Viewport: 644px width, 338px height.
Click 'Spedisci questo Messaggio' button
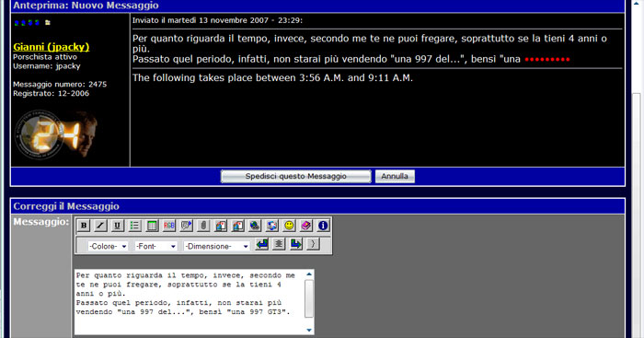click(295, 177)
